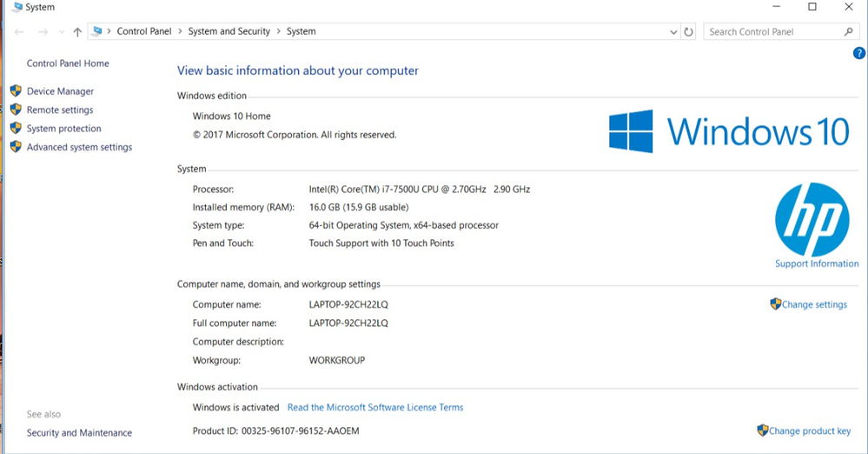The height and width of the screenshot is (454, 868).
Task: Open System protection link
Action: coord(63,129)
